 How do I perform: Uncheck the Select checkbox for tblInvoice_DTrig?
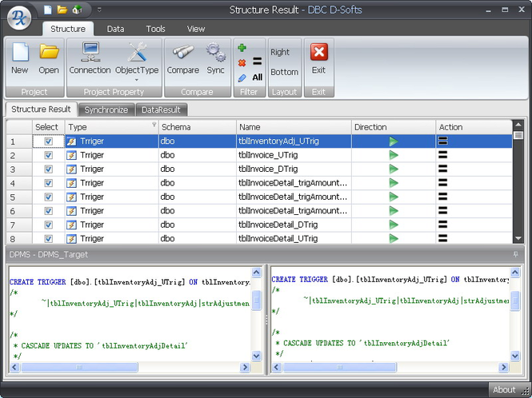[x=49, y=169]
